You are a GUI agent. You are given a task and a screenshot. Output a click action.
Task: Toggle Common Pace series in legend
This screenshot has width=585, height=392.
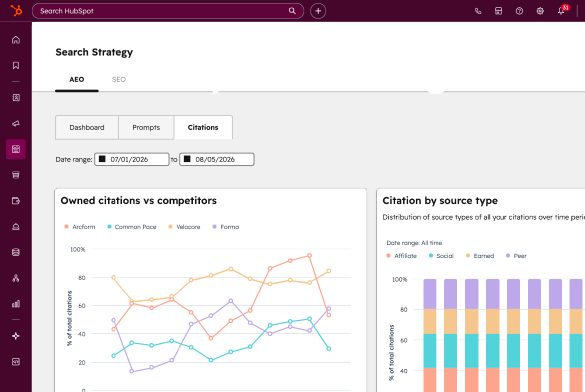tap(132, 227)
